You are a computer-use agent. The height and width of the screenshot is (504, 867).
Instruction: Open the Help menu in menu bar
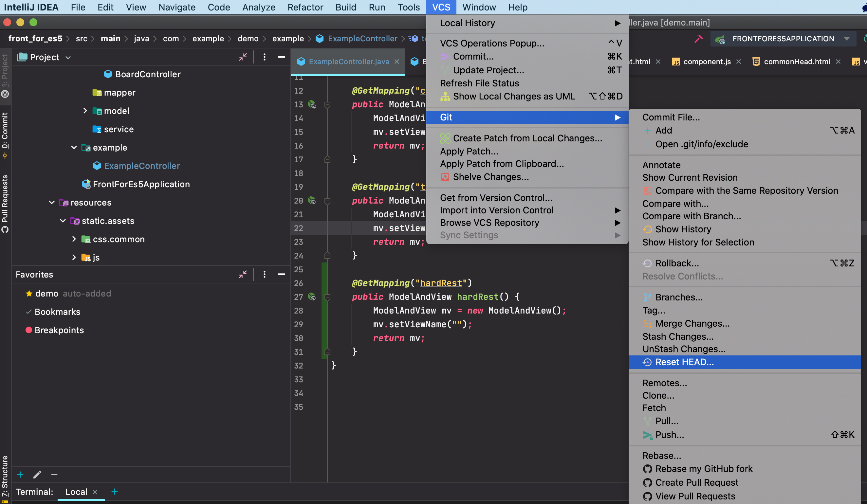pyautogui.click(x=517, y=7)
